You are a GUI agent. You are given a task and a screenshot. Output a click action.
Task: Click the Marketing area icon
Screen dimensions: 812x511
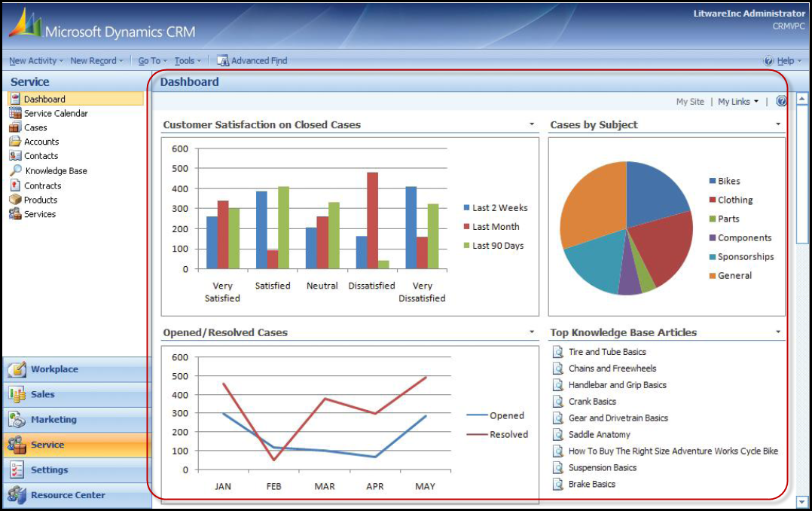(17, 419)
